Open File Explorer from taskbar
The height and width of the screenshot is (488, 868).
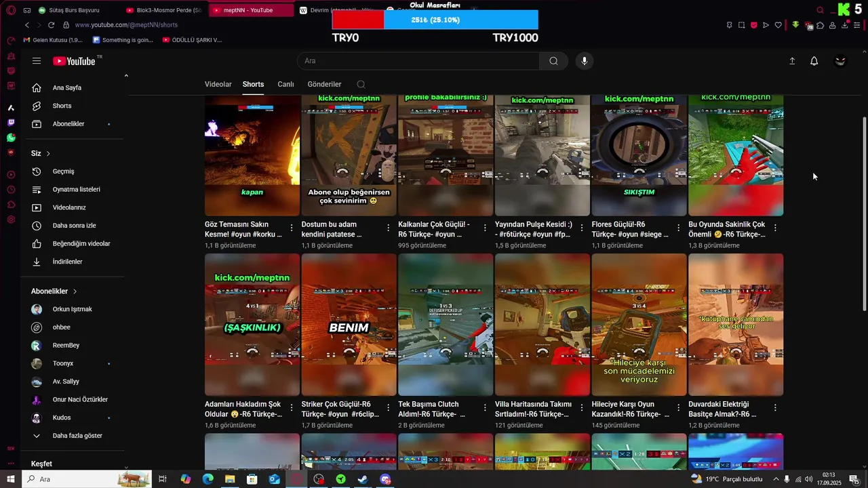click(230, 479)
